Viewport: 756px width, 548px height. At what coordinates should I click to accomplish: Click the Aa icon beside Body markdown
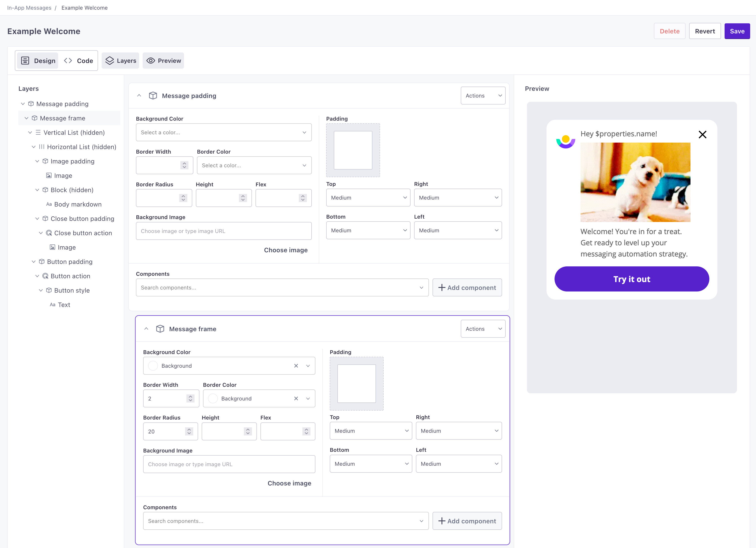(49, 204)
